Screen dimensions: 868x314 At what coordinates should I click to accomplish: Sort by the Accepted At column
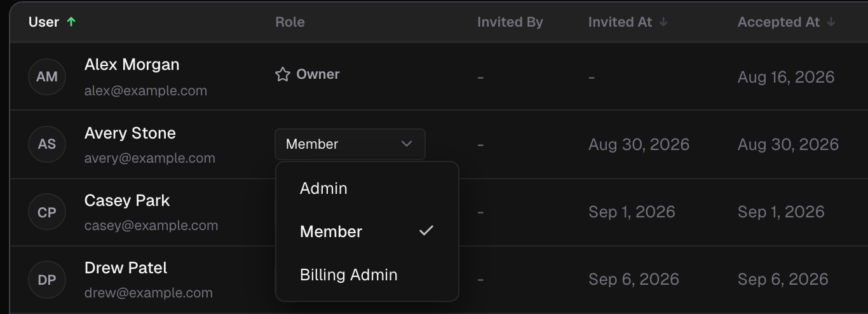tap(778, 22)
